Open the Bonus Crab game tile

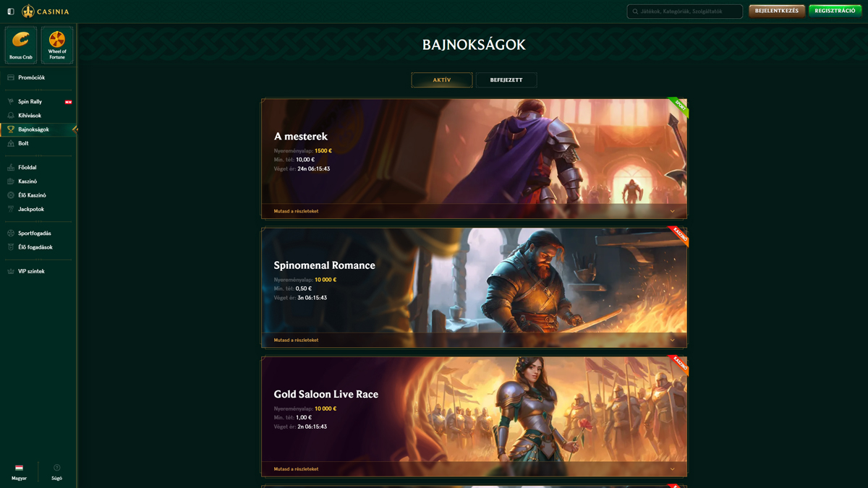coord(20,45)
